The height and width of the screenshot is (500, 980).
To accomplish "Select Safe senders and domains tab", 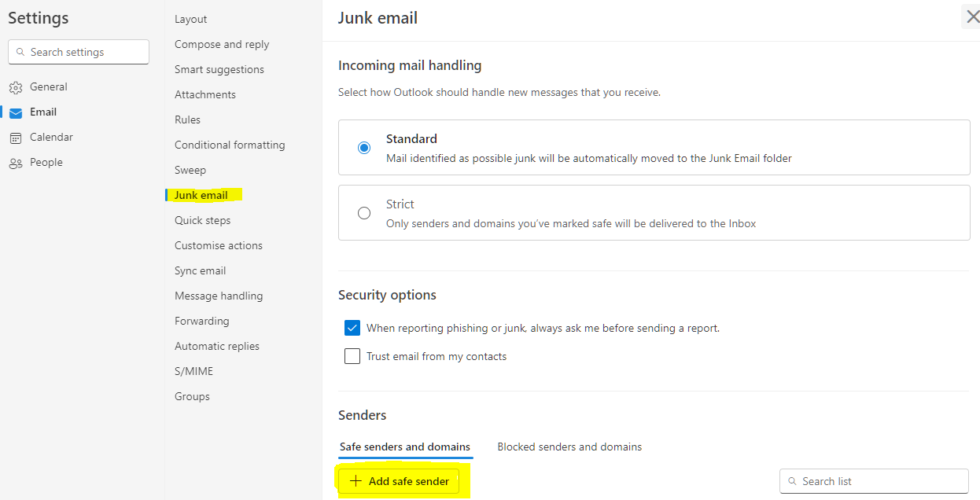I will pos(405,447).
